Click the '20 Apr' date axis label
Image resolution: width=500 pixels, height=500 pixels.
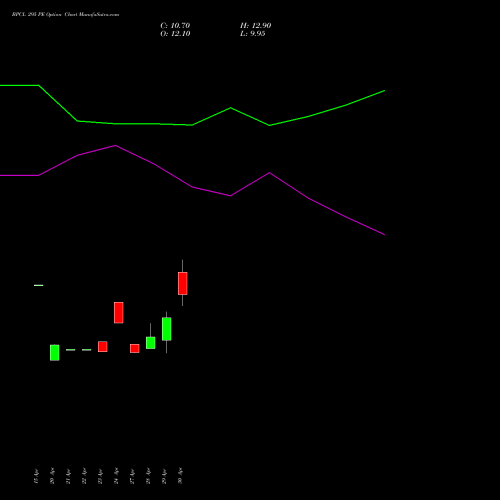coord(52,476)
